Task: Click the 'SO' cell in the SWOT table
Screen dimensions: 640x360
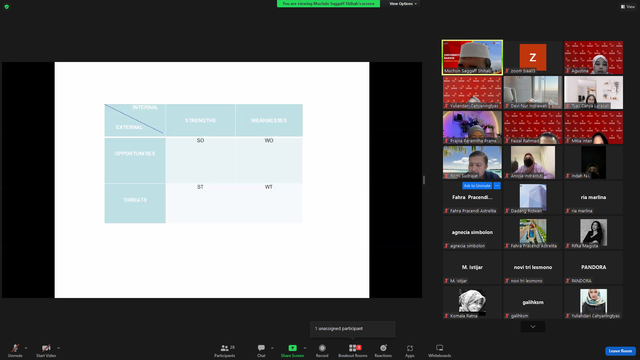Action: (x=200, y=160)
